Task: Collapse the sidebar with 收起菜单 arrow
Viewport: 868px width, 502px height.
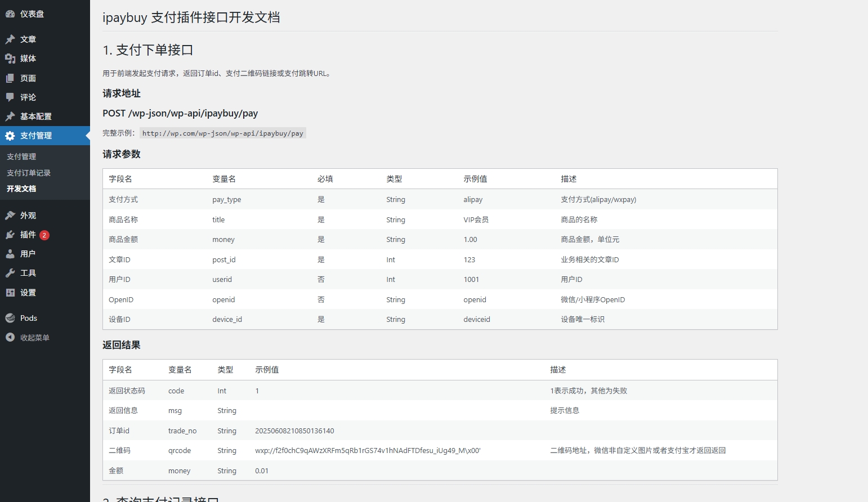Action: click(x=10, y=337)
